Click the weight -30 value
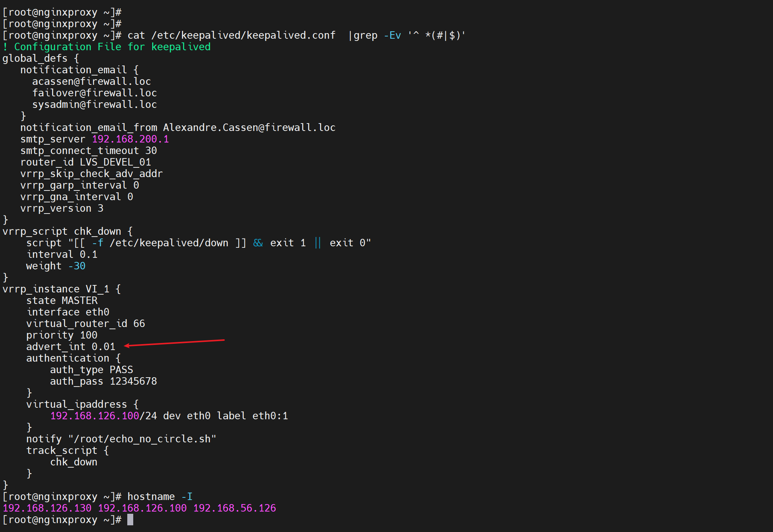This screenshot has width=773, height=532. pyautogui.click(x=77, y=266)
